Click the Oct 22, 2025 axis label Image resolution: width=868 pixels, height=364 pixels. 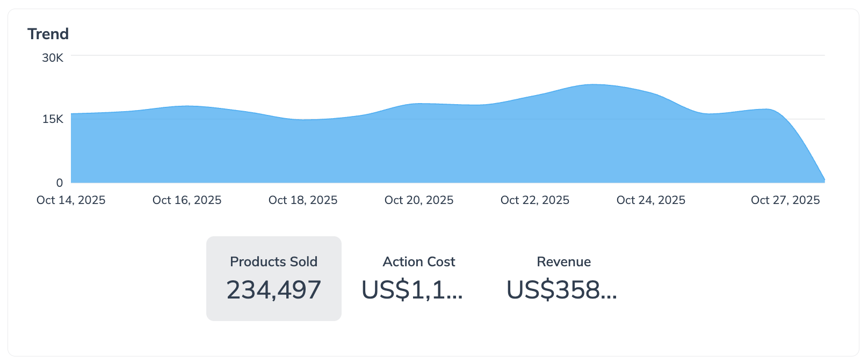pyautogui.click(x=535, y=200)
